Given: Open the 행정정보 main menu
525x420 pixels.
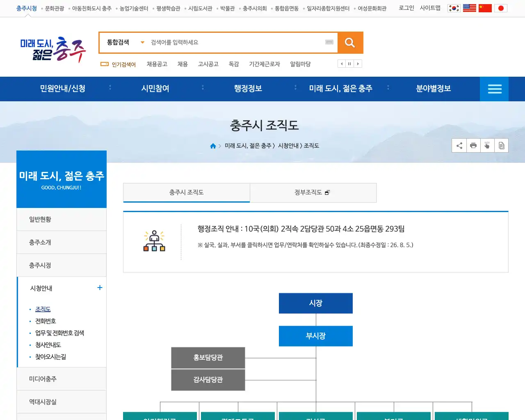Looking at the screenshot, I should (248, 89).
